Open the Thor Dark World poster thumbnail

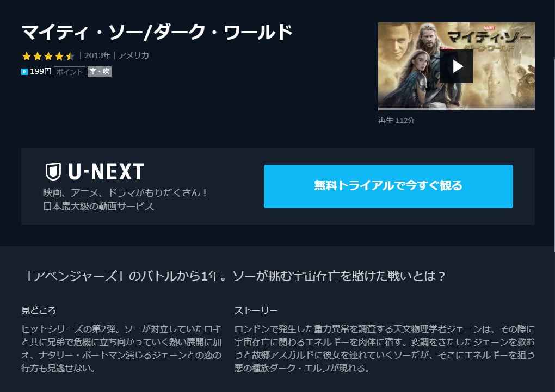tap(457, 66)
